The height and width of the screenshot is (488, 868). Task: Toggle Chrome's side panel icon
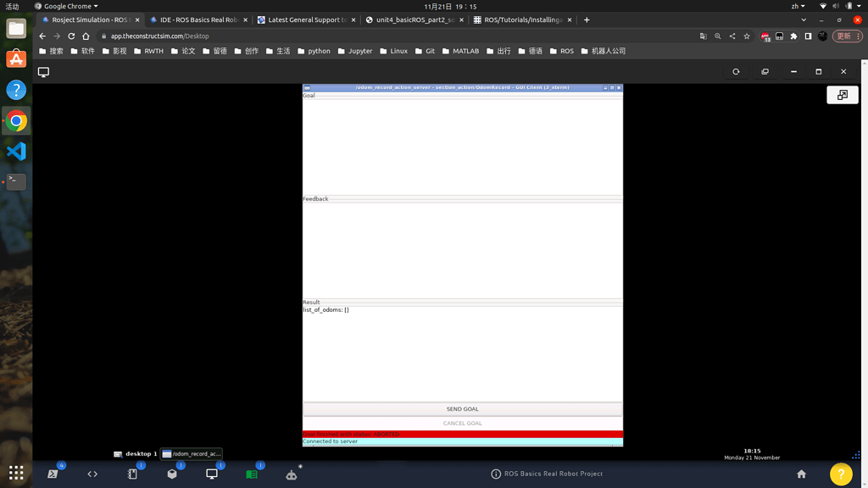tap(807, 36)
